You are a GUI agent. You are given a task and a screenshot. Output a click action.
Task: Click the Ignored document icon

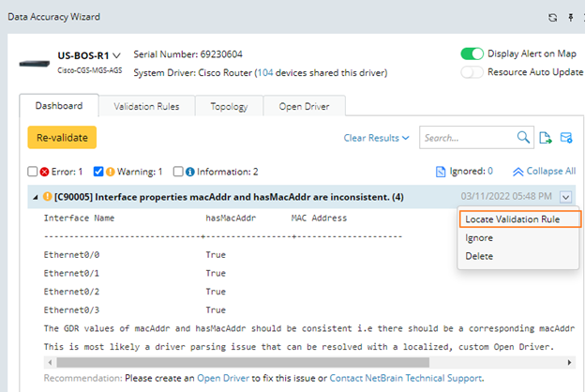click(441, 172)
